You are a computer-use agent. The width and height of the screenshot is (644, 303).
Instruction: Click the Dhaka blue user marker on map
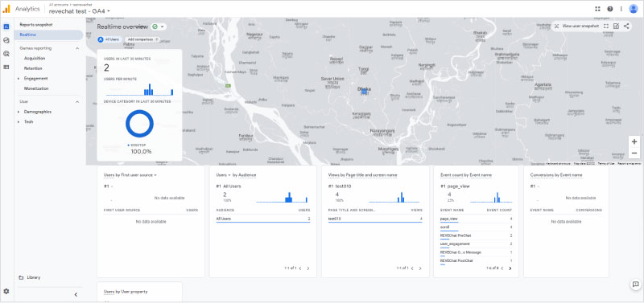point(364,92)
